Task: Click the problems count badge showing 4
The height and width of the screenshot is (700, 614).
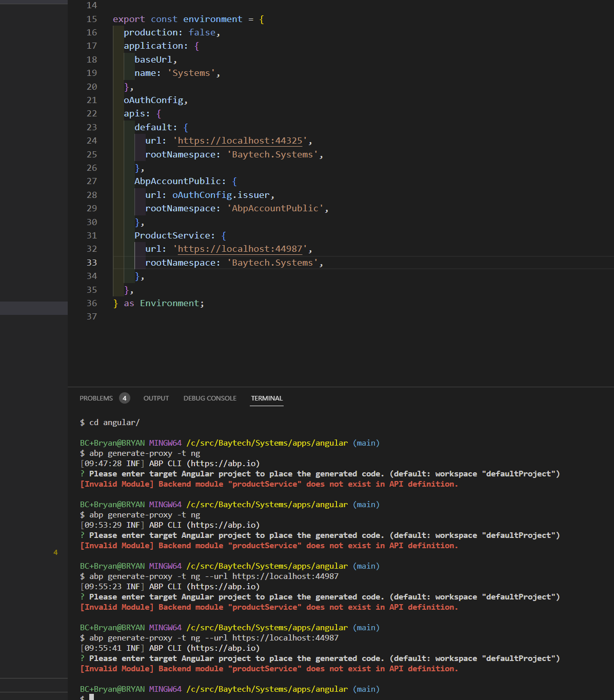Action: (x=124, y=398)
